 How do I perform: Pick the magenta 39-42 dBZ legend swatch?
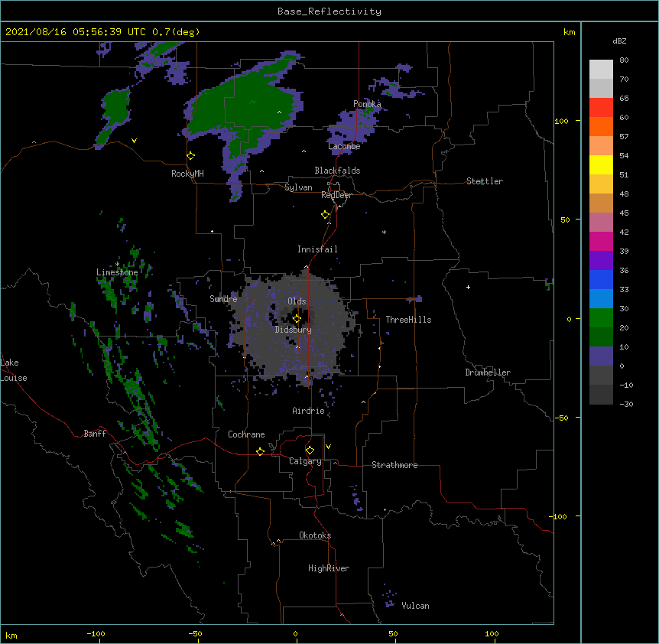tap(601, 241)
